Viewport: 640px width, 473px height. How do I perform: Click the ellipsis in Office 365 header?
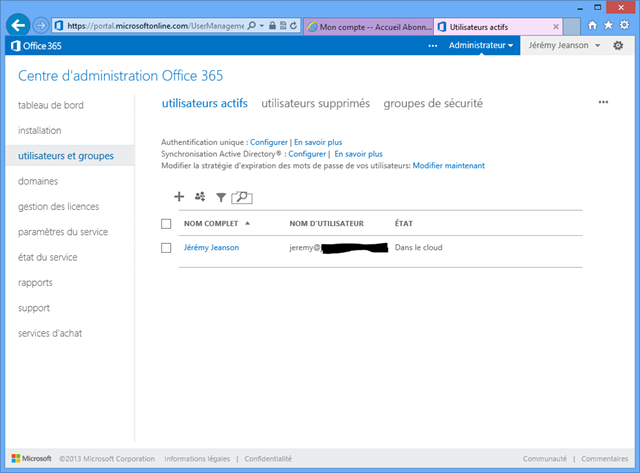(x=433, y=46)
